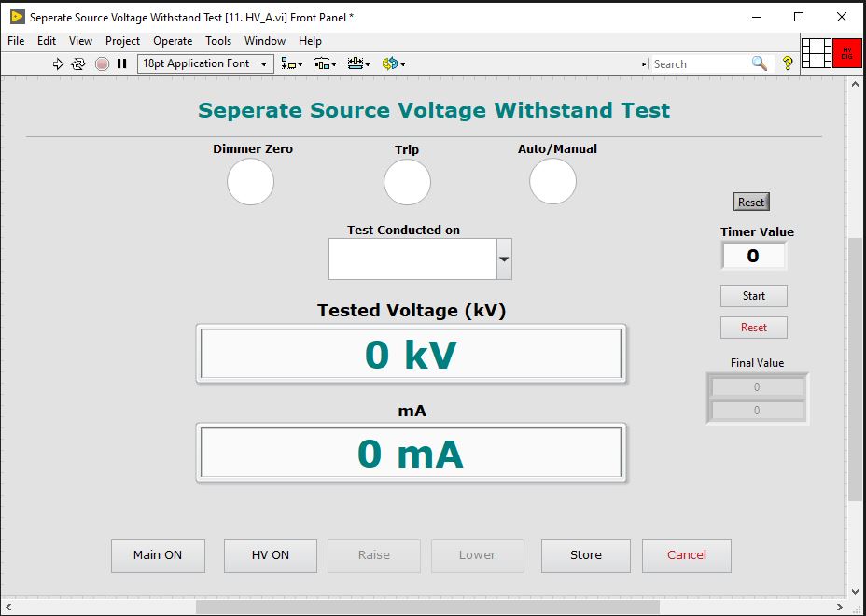This screenshot has width=866, height=616.
Task: Click the "Tested Voltage (kV)" label
Action: point(412,311)
